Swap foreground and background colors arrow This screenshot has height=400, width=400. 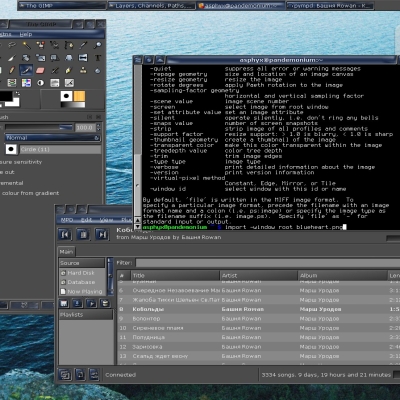(x=17, y=94)
